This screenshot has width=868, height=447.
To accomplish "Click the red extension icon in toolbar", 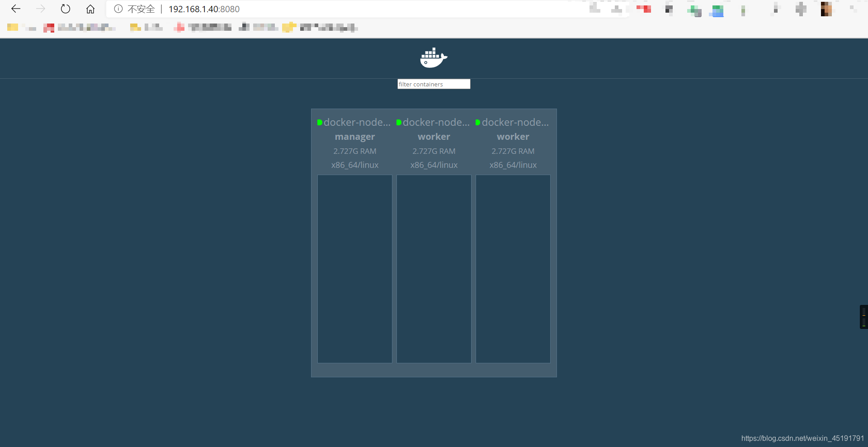I will pyautogui.click(x=644, y=9).
